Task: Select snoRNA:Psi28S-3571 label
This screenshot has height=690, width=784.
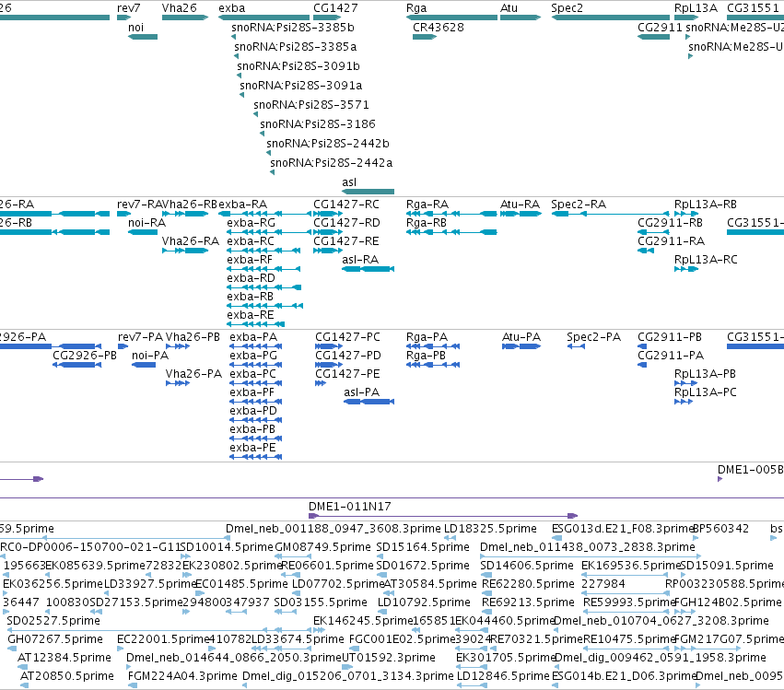Action: 311,104
